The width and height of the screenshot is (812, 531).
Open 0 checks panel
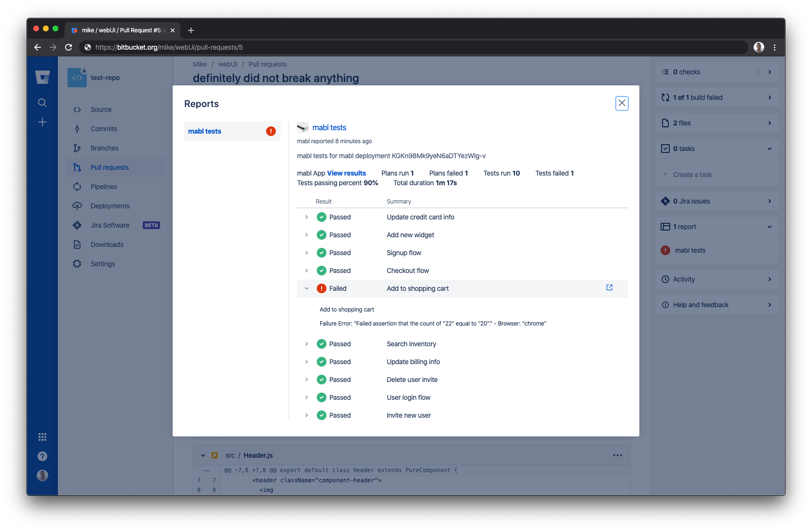[x=717, y=72]
